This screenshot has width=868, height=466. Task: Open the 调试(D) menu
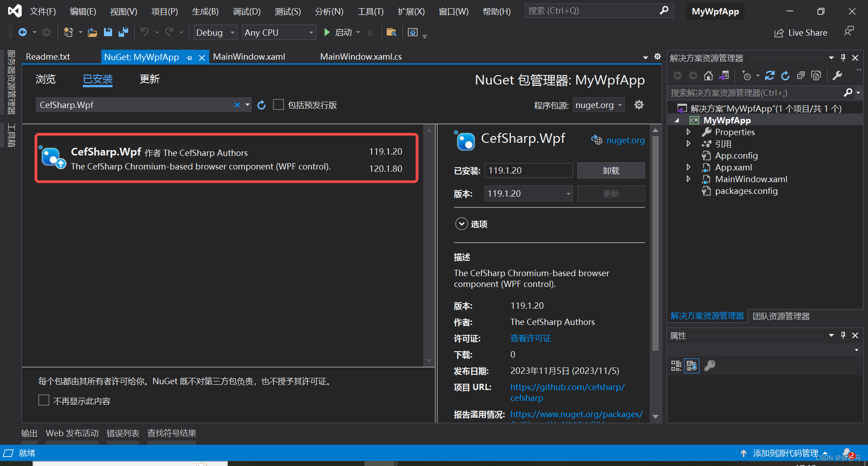(x=246, y=11)
